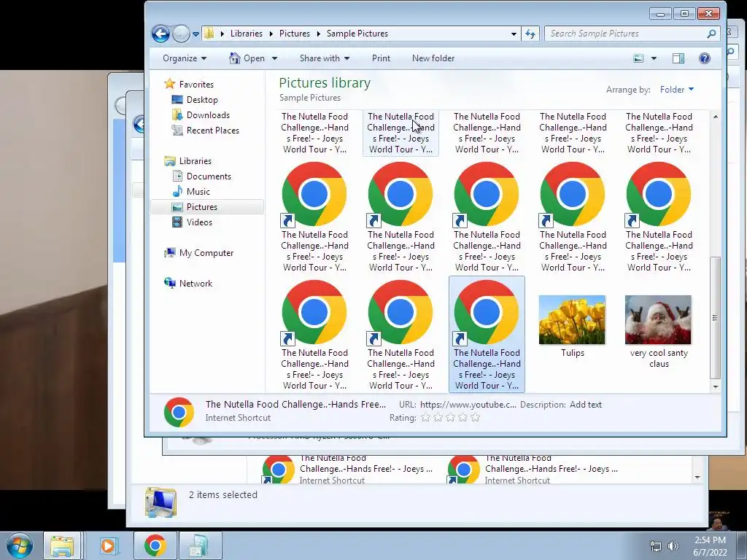Click Print in the toolbar

click(381, 58)
